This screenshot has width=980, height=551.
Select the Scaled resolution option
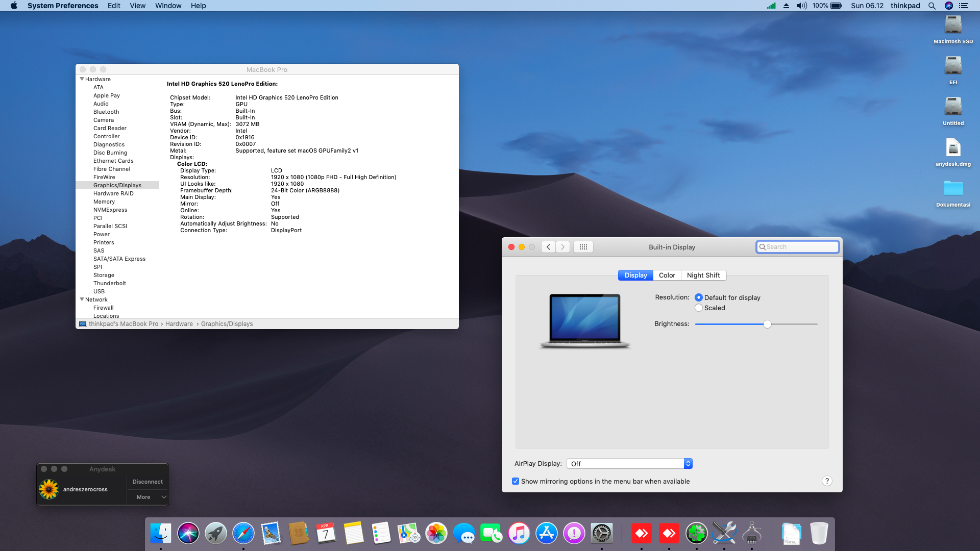click(x=699, y=308)
